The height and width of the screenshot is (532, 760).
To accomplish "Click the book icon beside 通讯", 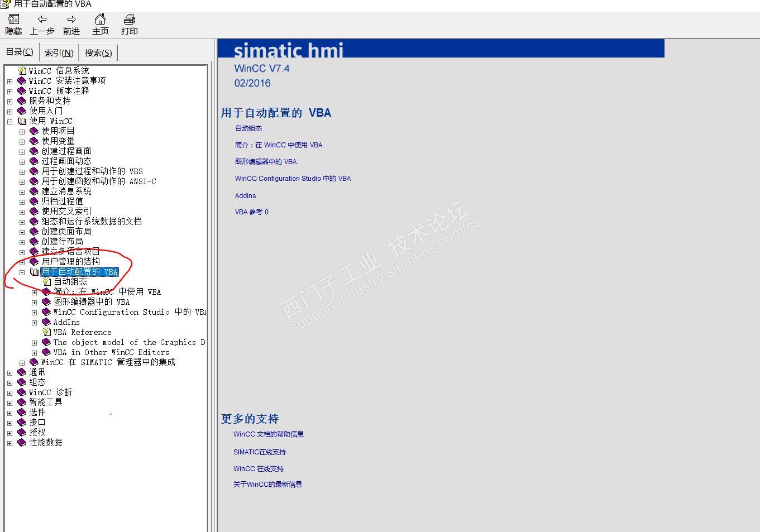I will pyautogui.click(x=22, y=372).
